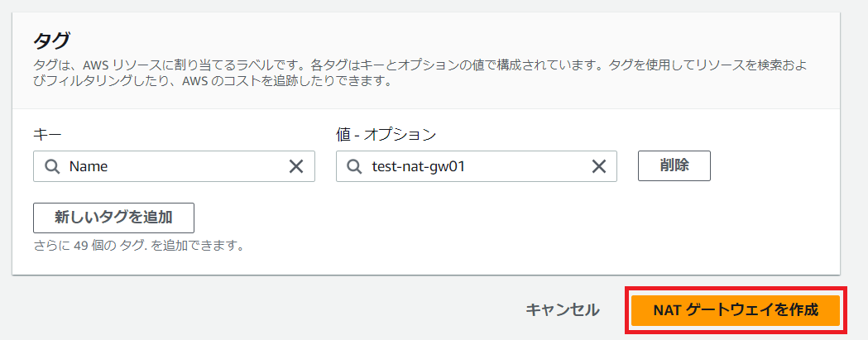
Task: Click the X button left of 削除
Action: (599, 166)
